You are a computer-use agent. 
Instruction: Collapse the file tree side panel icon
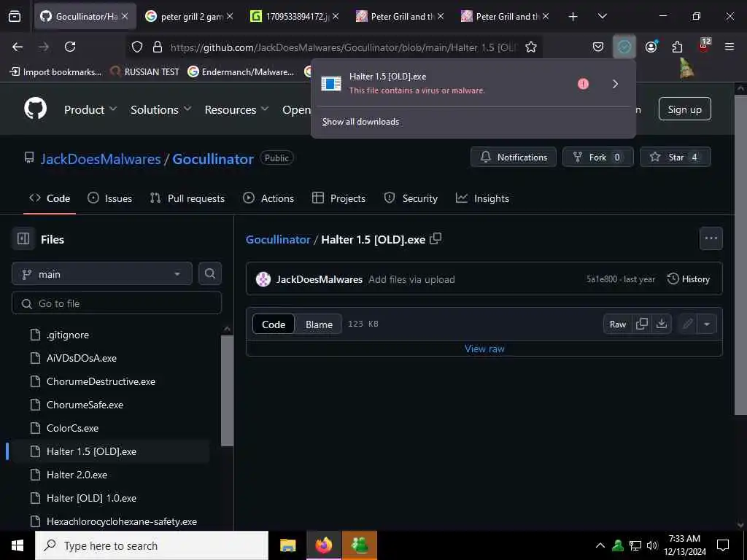click(23, 238)
